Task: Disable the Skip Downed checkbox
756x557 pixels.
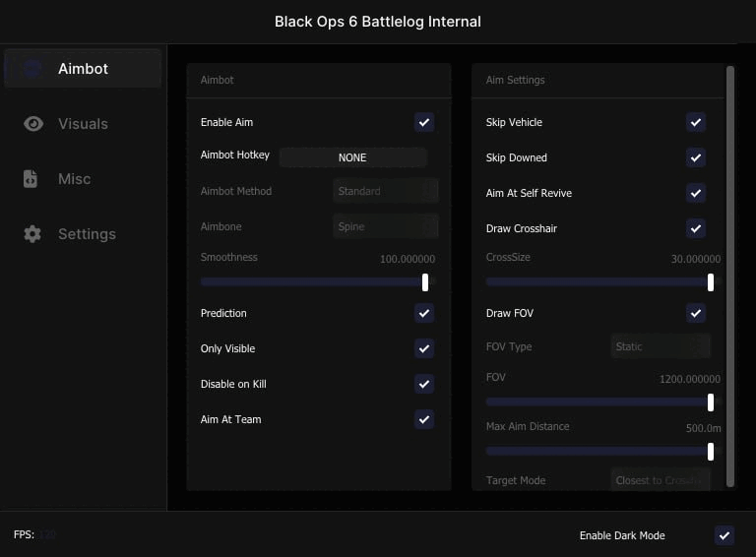Action: (696, 157)
